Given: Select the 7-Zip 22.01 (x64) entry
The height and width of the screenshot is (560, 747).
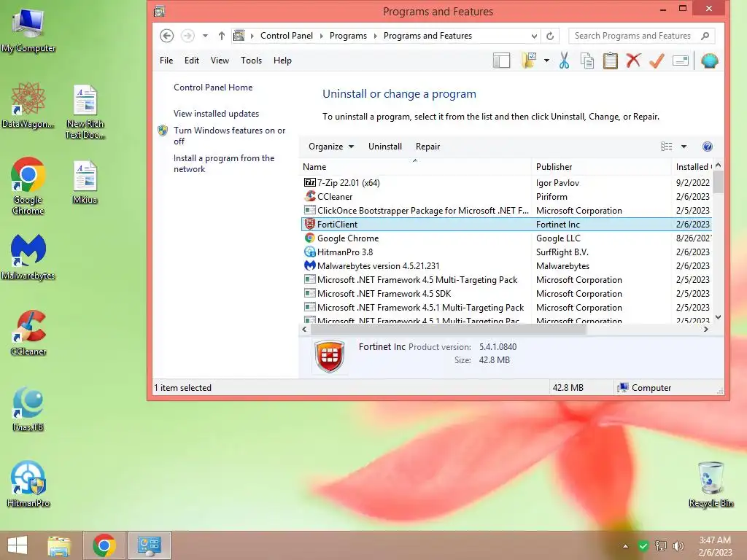Looking at the screenshot, I should (x=506, y=183).
